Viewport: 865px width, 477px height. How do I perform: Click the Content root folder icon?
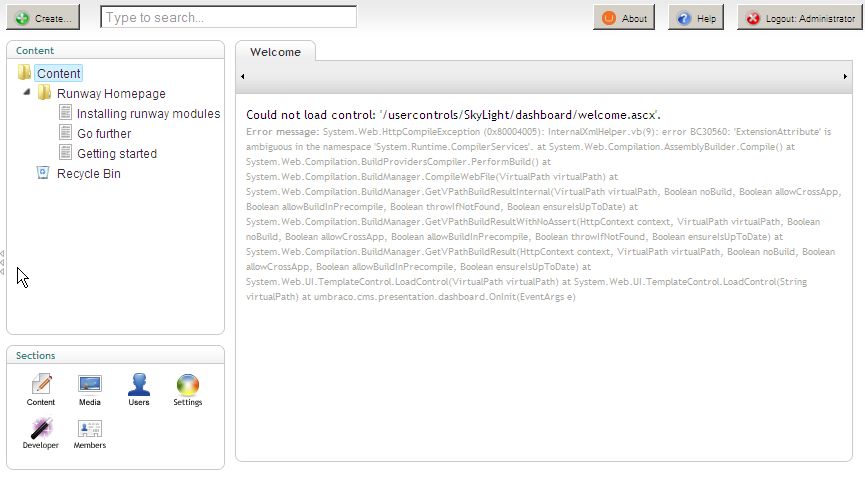click(24, 72)
